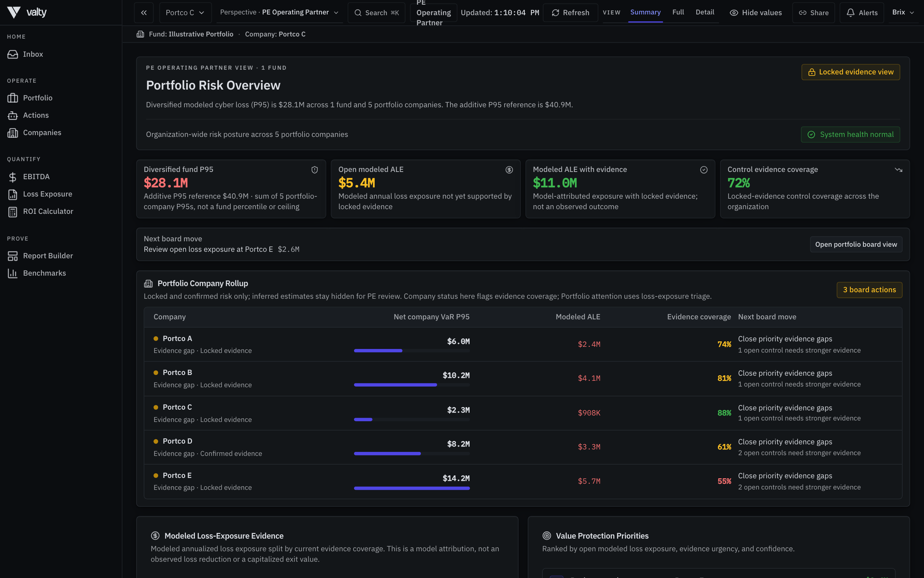Image resolution: width=924 pixels, height=578 pixels.
Task: Collapse sidebar with double-chevron icon
Action: click(144, 13)
